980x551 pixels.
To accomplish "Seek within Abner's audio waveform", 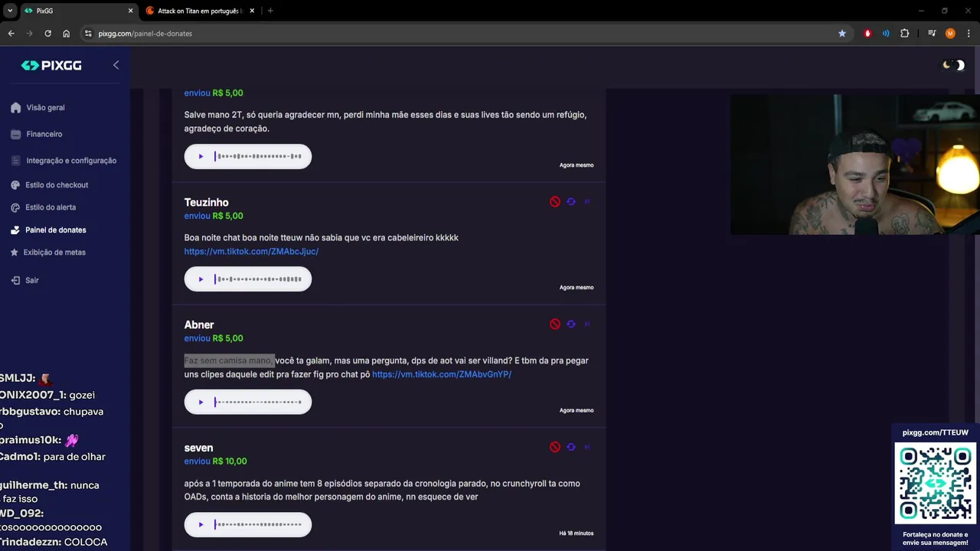I will pos(258,403).
